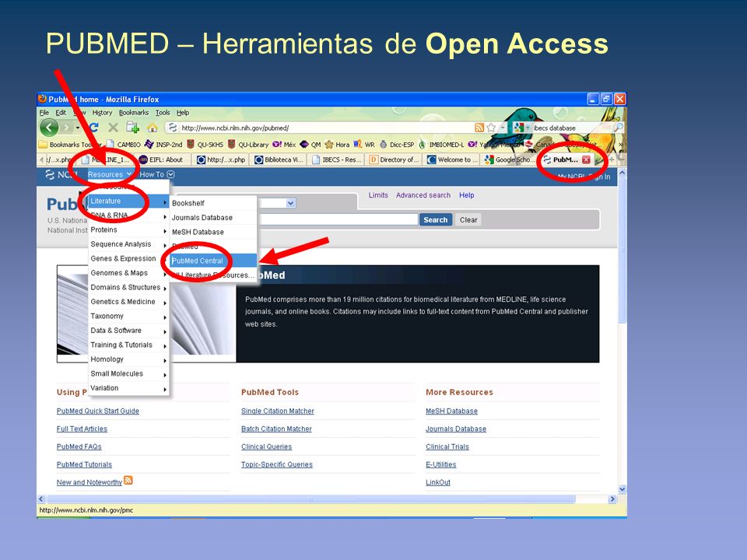This screenshot has height=560, width=747.
Task: Open the WR bookmark
Action: pos(364,145)
